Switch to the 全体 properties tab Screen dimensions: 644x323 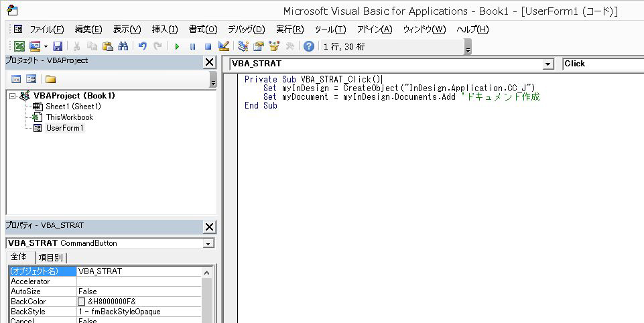(x=19, y=257)
